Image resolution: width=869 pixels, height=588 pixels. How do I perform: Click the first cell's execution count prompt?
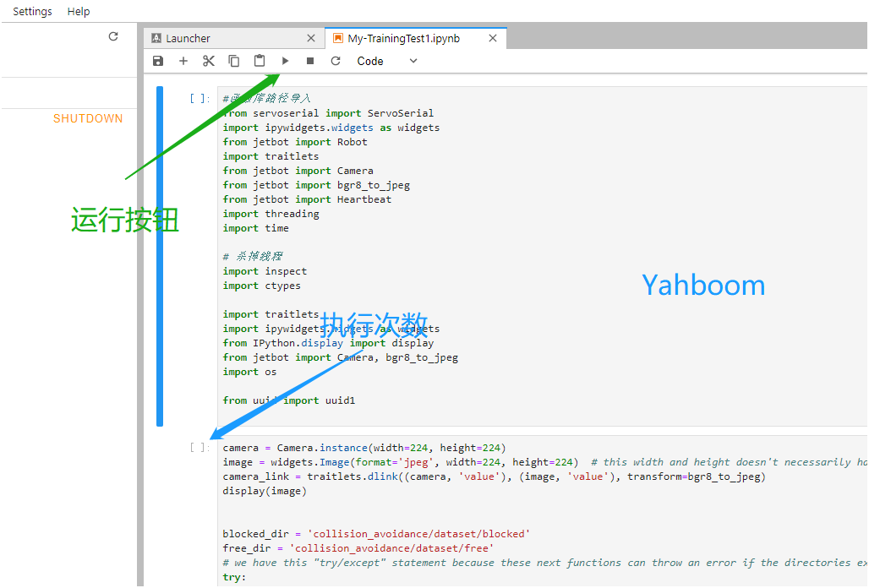click(199, 99)
